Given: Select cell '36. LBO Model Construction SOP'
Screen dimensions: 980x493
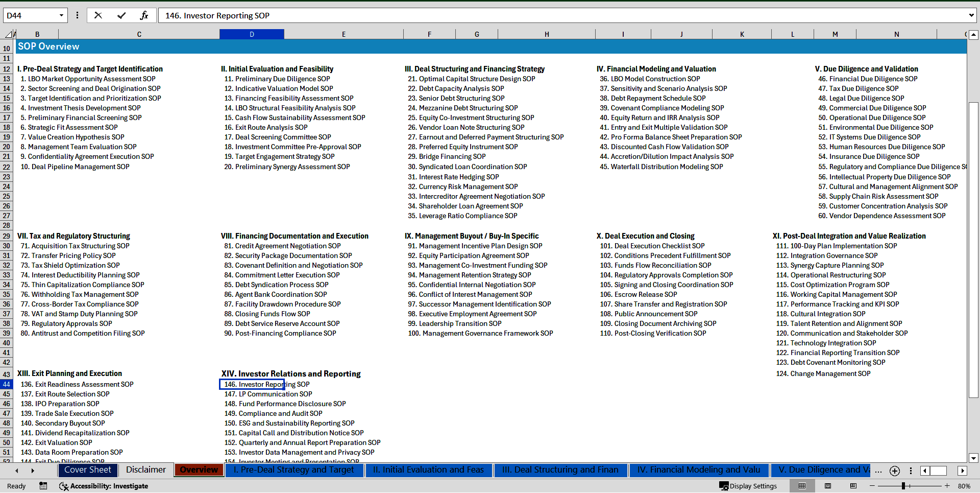Looking at the screenshot, I should tap(655, 79).
